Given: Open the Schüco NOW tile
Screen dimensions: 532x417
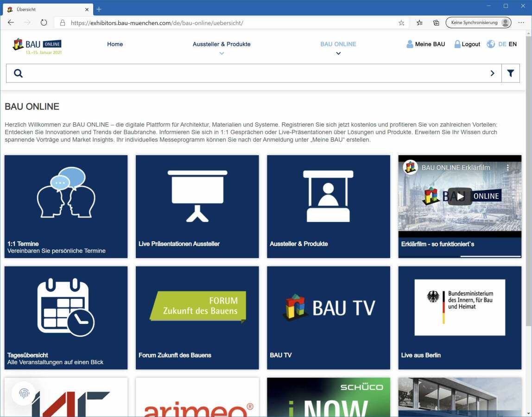Looking at the screenshot, I should point(329,398).
